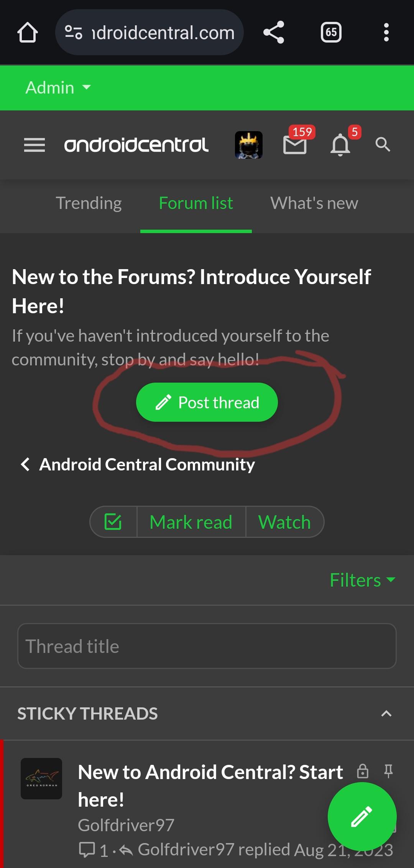414x868 pixels.
Task: Toggle Watch for this forum
Action: (x=284, y=522)
